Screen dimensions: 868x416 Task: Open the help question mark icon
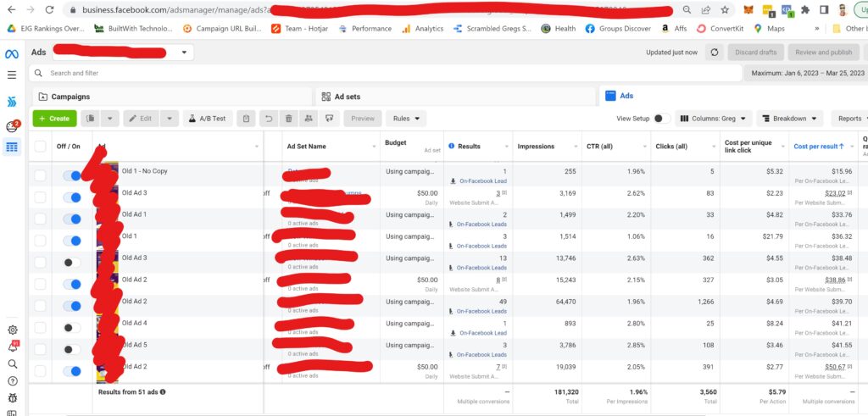tap(12, 381)
